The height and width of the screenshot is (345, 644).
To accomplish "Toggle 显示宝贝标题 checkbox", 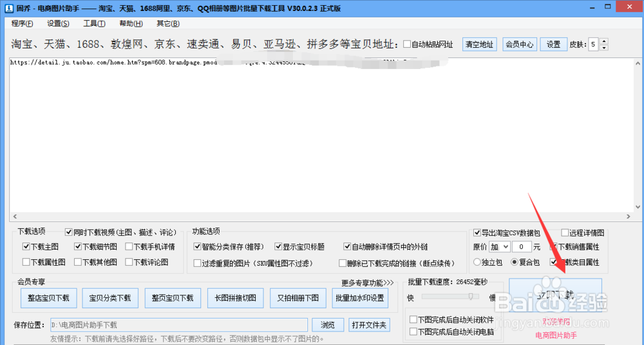I will (x=278, y=247).
